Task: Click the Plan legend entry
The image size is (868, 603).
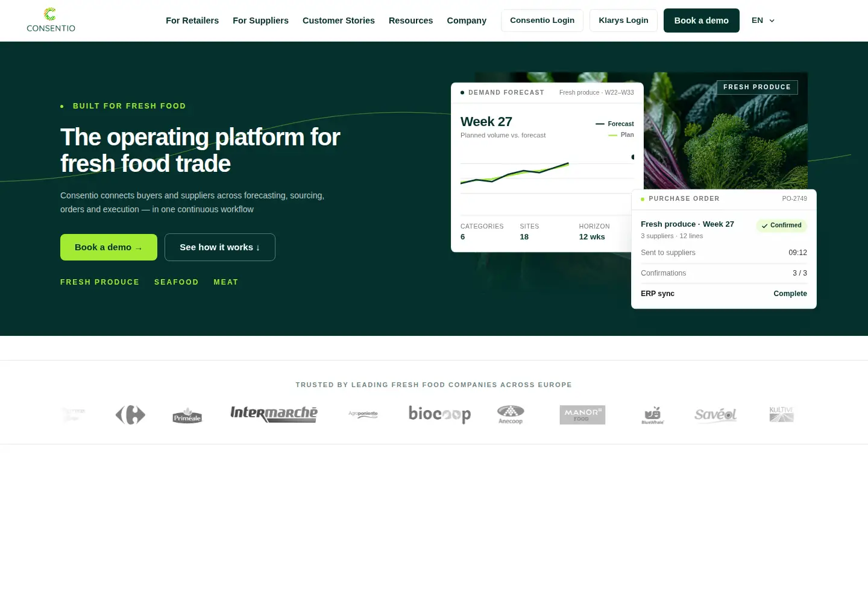Action: coord(621,135)
